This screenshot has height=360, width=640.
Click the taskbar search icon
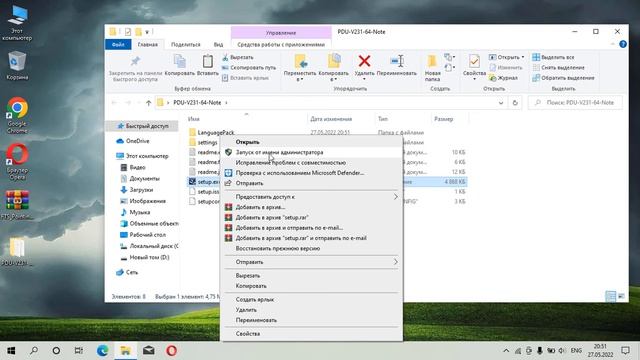click(34, 350)
